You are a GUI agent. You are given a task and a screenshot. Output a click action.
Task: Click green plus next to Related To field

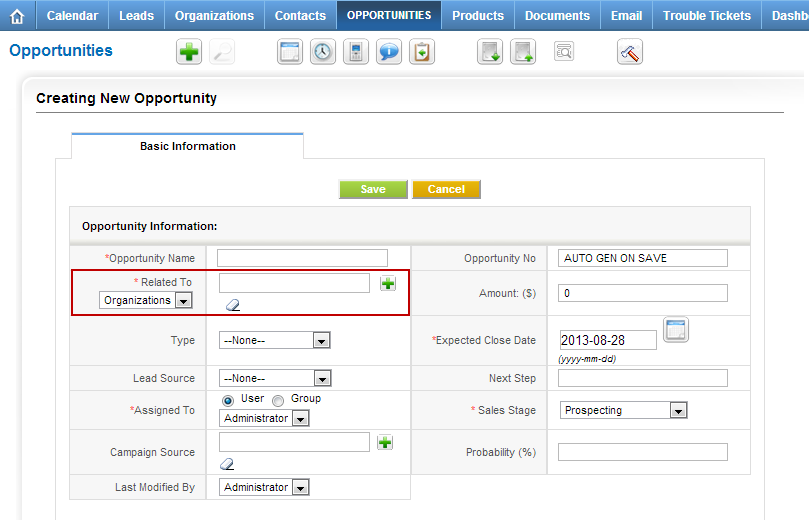[x=388, y=284]
